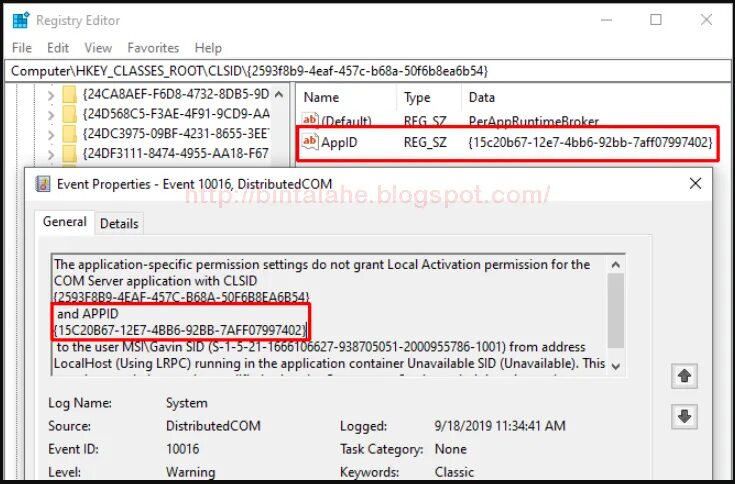Open the Help menu

[208, 48]
